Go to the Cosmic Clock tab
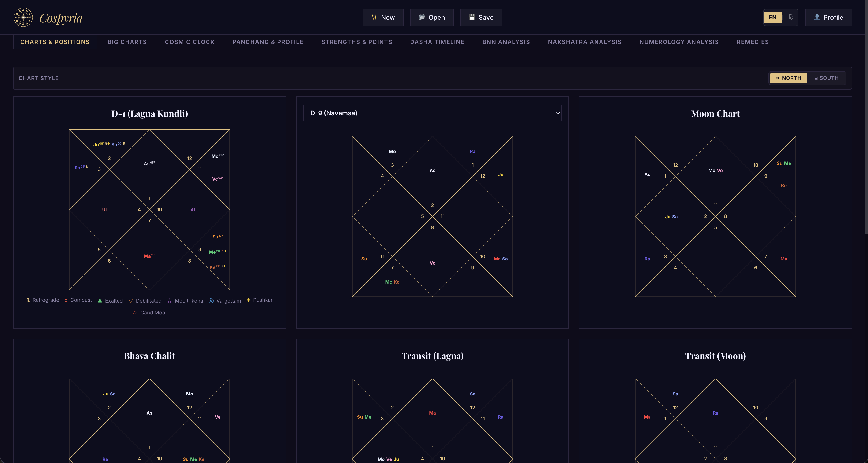868x463 pixels. click(189, 42)
